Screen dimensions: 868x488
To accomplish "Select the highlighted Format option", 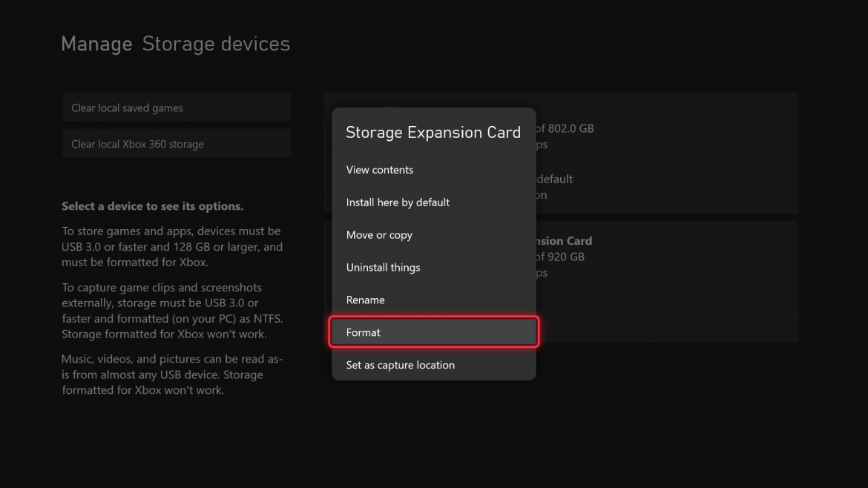I will pos(433,332).
